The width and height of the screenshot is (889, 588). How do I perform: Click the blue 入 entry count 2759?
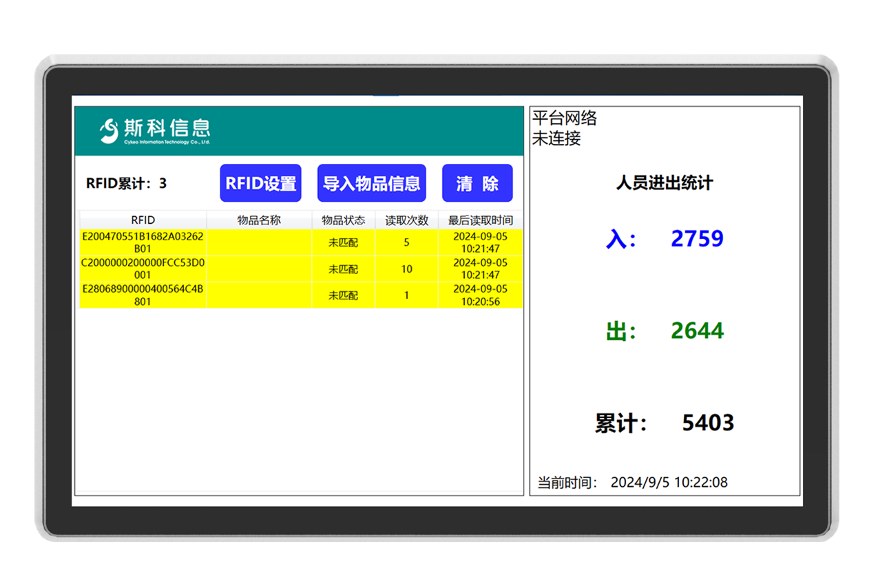698,238
